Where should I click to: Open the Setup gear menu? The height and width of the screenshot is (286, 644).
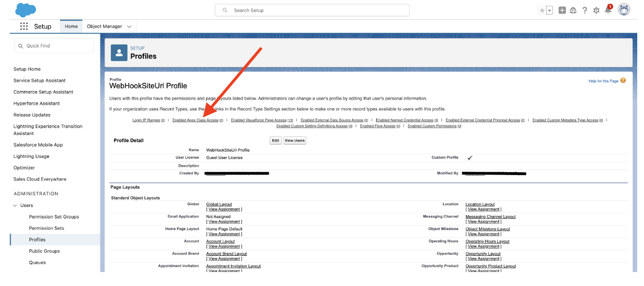pos(596,10)
